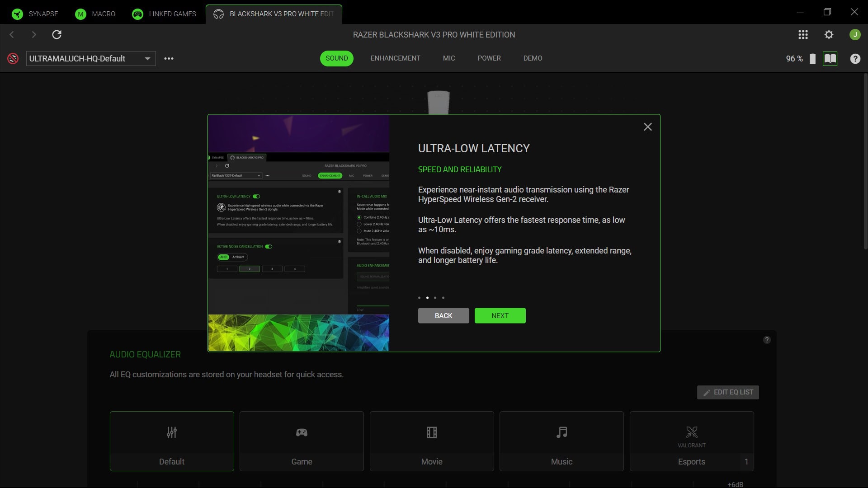Open settings with the gear icon
The height and width of the screenshot is (488, 868).
829,35
